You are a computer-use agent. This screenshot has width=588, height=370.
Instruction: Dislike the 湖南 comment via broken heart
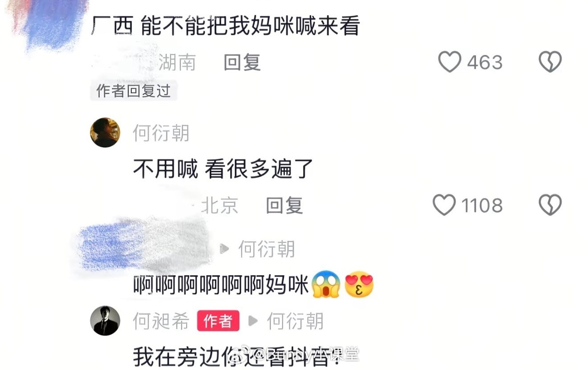pos(550,62)
